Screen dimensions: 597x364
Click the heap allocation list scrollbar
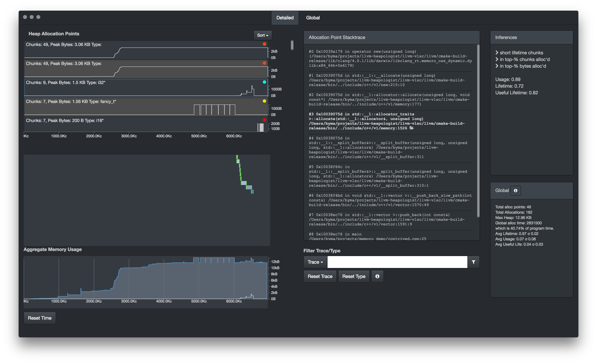292,45
